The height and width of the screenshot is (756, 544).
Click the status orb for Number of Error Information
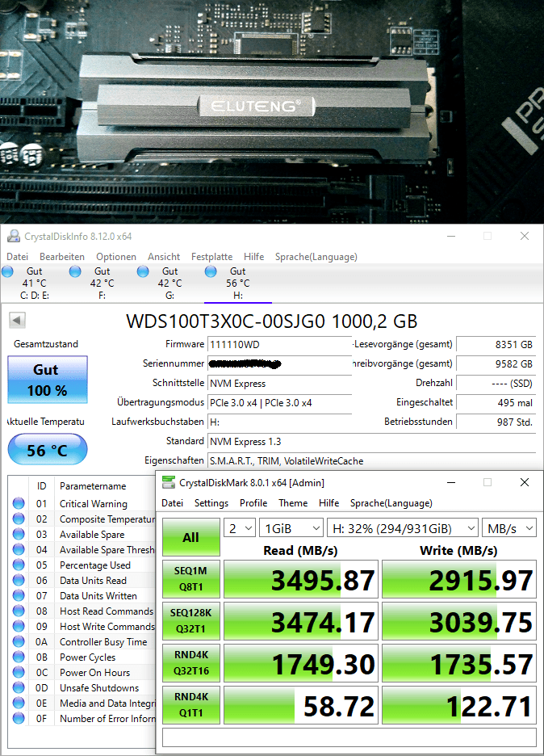coord(19,718)
